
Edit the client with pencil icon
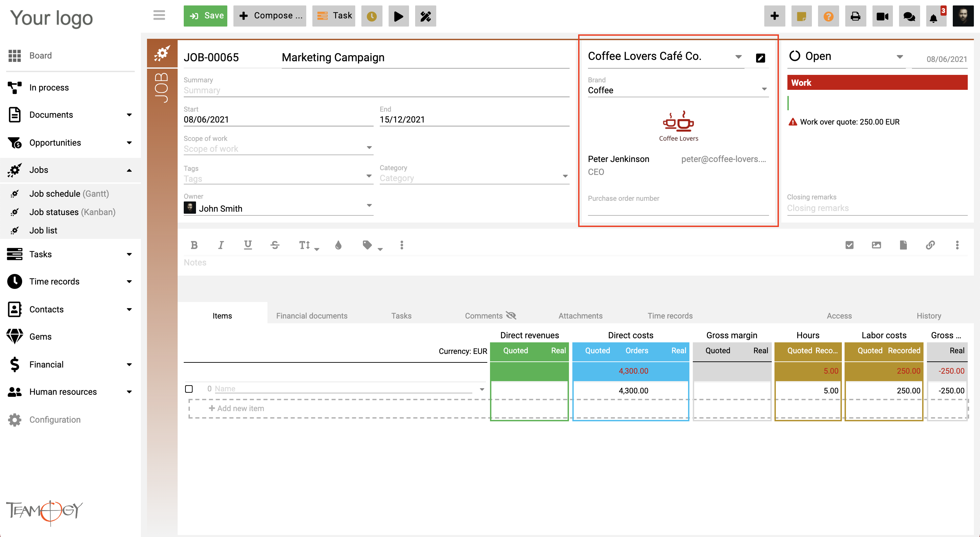click(x=760, y=58)
